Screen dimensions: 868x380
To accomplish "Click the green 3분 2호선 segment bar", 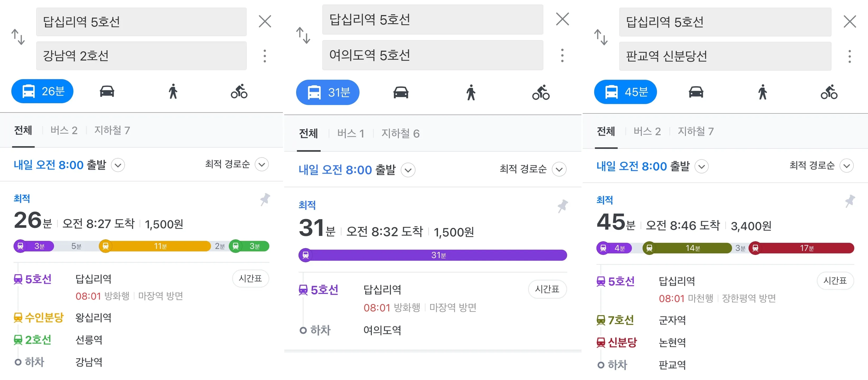I will coord(249,246).
